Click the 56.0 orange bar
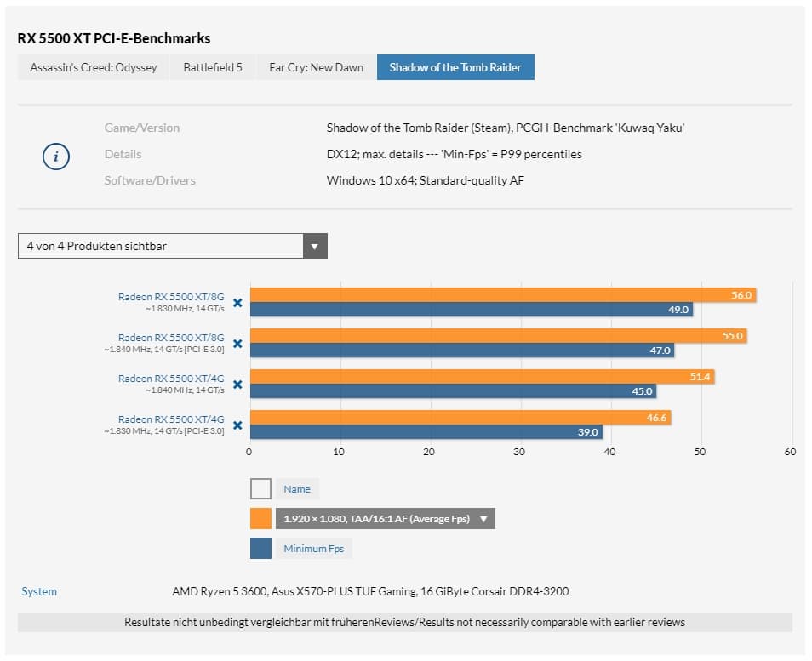 point(502,295)
